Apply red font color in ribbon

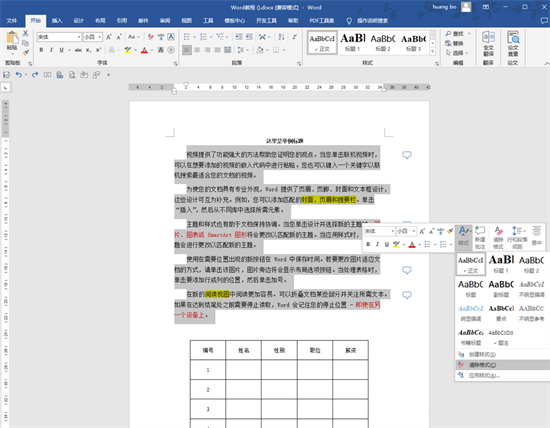[x=144, y=50]
